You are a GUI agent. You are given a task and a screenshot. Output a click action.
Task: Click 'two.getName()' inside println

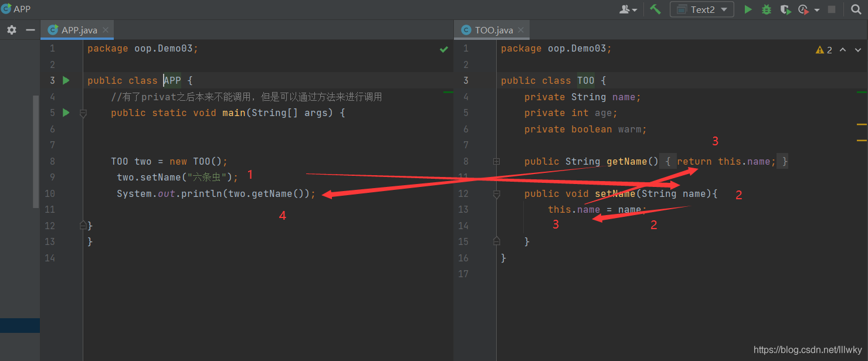click(x=266, y=193)
